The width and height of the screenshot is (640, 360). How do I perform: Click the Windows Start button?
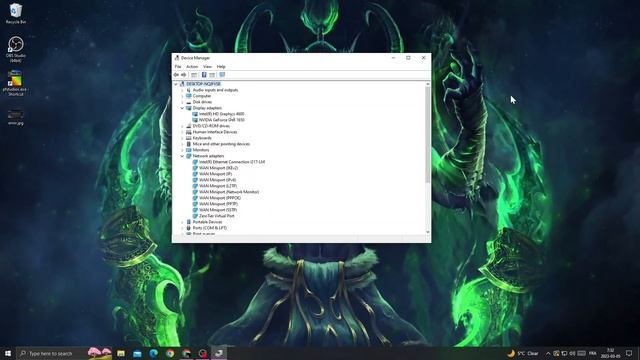(8, 353)
